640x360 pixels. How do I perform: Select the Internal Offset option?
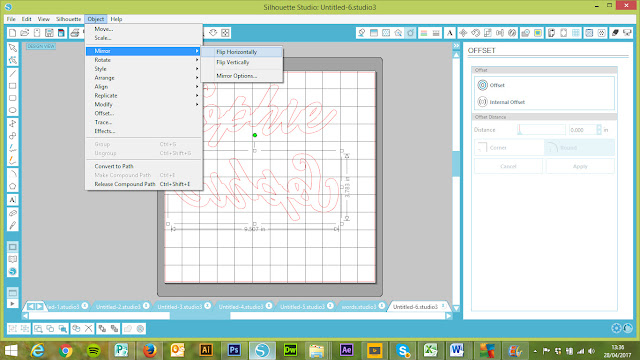click(x=501, y=102)
